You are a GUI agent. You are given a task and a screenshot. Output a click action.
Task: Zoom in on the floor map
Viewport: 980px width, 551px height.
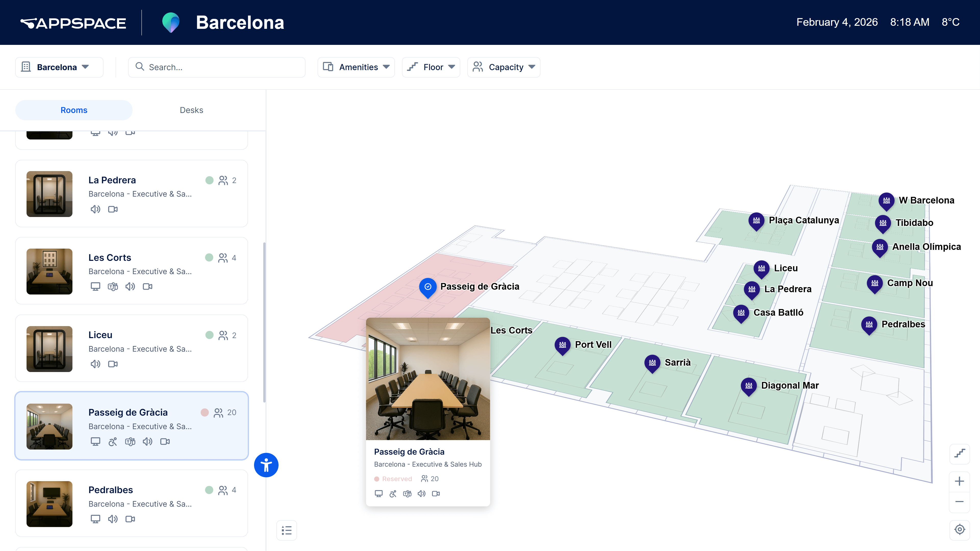coord(959,481)
